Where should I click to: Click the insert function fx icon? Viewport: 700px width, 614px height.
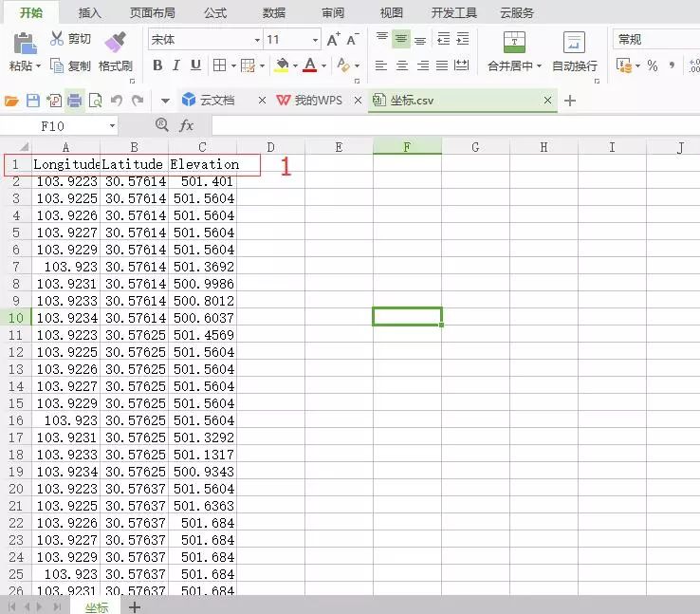coord(186,126)
